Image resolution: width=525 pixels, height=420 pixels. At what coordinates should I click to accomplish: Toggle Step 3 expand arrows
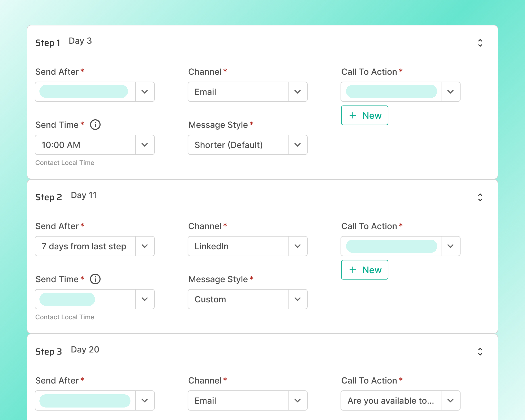[x=480, y=352]
